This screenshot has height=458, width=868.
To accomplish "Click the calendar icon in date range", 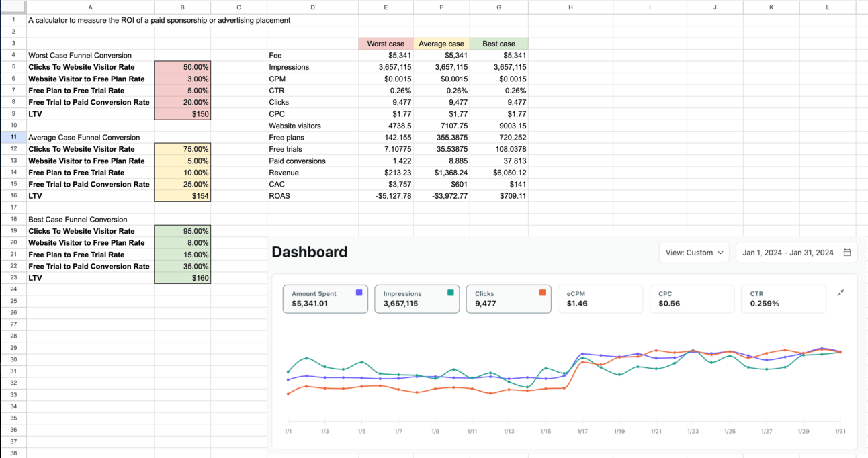I will pos(847,253).
